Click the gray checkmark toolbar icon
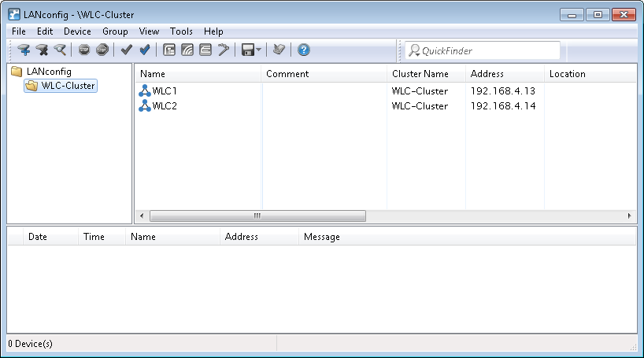 (126, 50)
